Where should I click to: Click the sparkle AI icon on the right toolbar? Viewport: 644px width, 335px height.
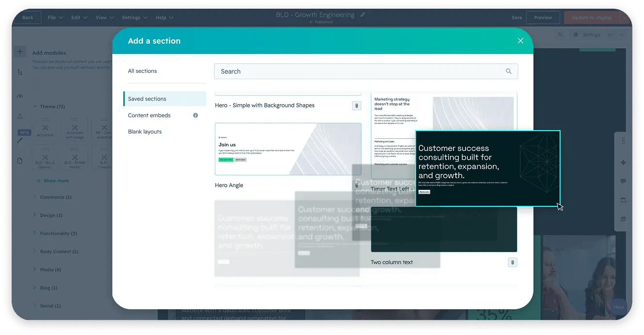[623, 163]
